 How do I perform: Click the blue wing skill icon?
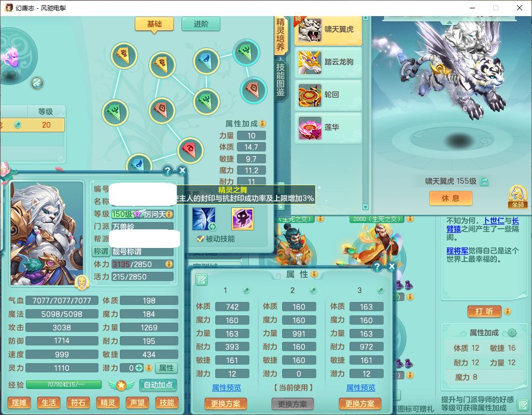tap(204, 219)
